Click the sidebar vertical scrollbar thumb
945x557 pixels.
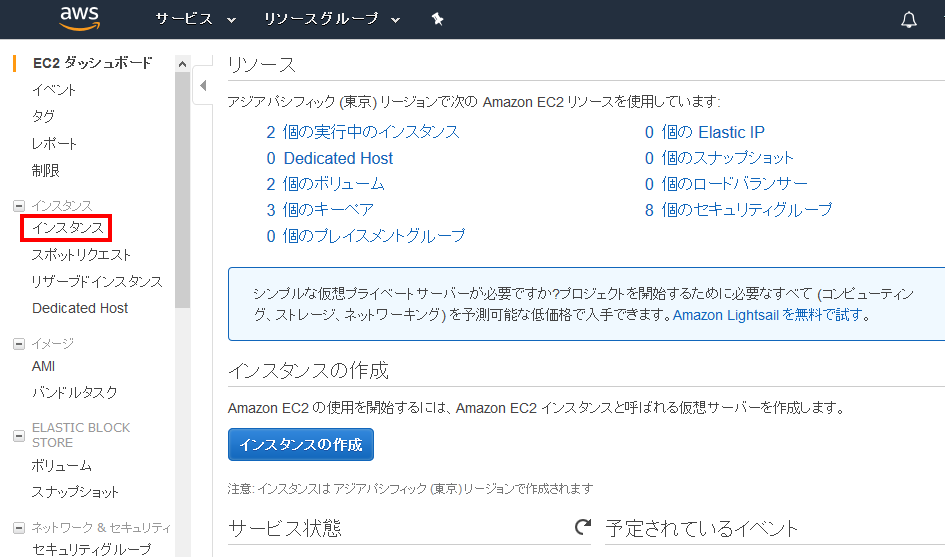183,190
